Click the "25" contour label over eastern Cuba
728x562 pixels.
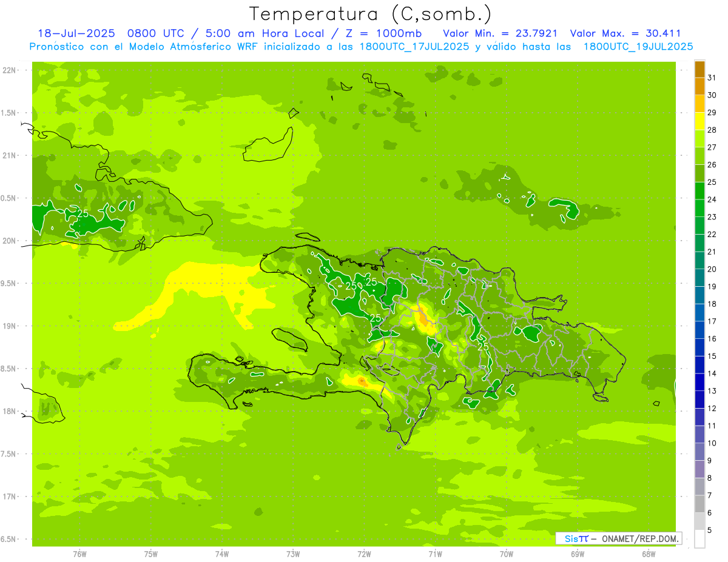click(x=83, y=213)
